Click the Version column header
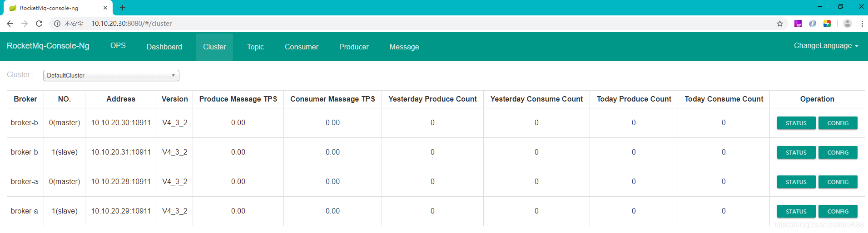 [174, 99]
